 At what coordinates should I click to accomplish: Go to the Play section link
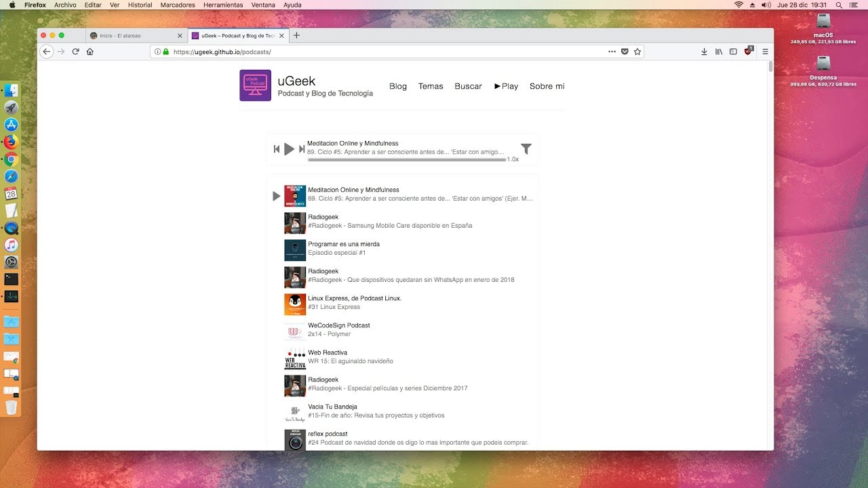507,86
